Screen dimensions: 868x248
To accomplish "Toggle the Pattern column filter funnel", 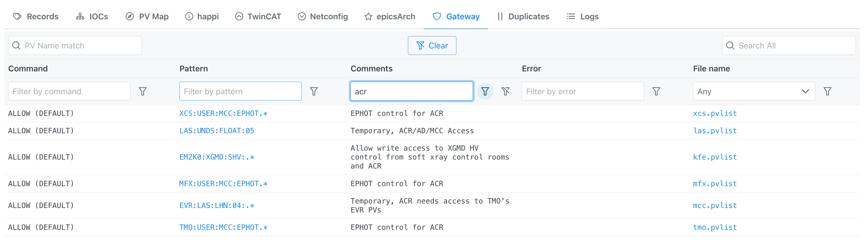I will coord(314,91).
